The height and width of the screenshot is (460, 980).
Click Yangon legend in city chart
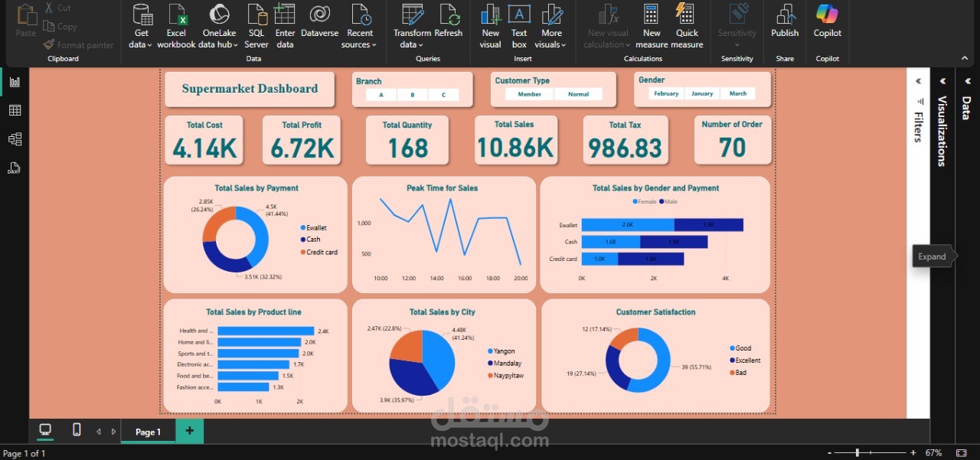tap(501, 351)
